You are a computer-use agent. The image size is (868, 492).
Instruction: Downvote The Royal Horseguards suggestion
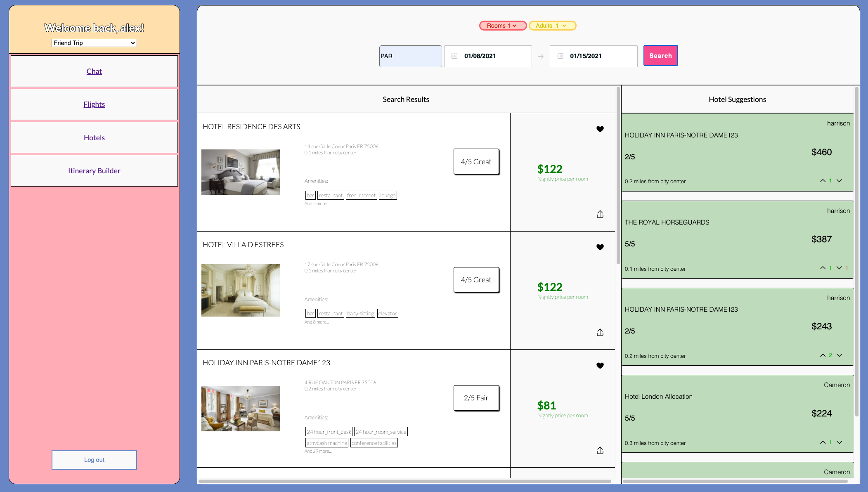[839, 268]
